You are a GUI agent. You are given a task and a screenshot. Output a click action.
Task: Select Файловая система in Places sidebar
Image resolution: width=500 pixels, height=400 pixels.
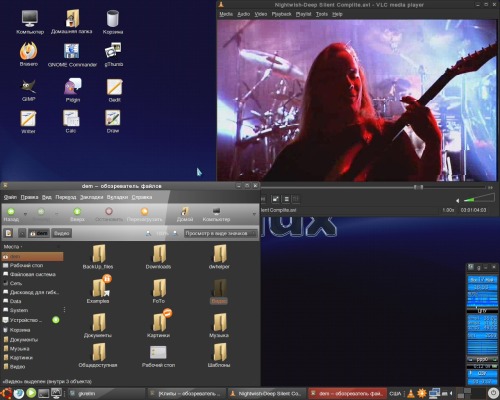33,274
